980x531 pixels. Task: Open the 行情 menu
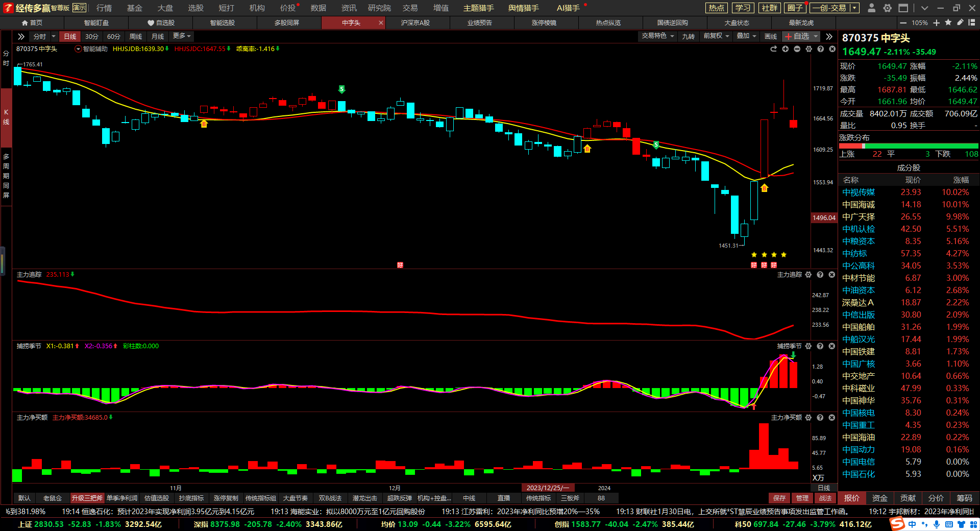point(104,8)
